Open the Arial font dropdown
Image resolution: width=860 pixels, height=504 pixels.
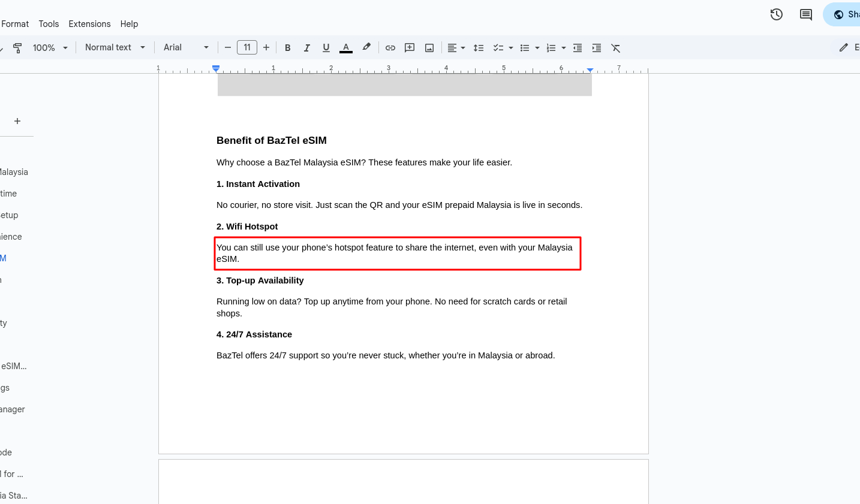[186, 47]
